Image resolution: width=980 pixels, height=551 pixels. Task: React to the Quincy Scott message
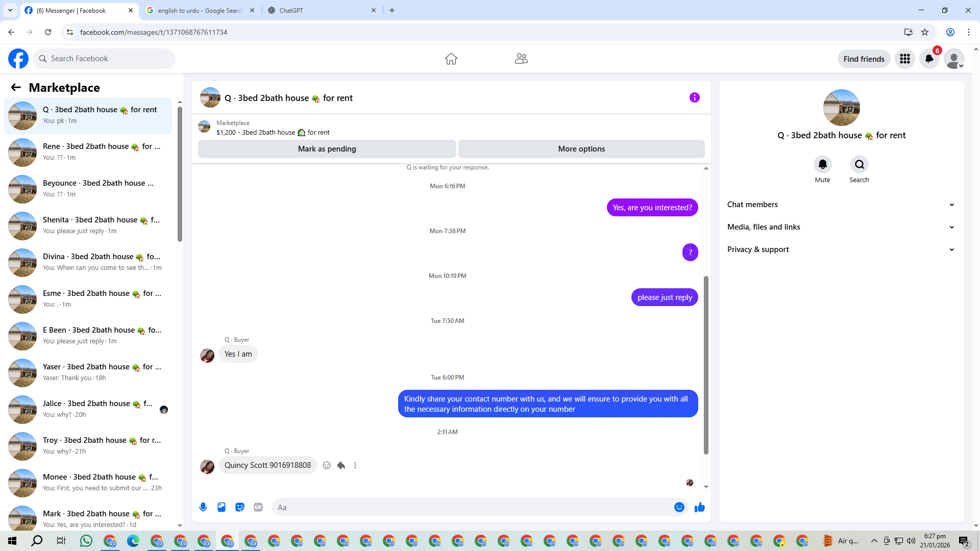(x=327, y=465)
